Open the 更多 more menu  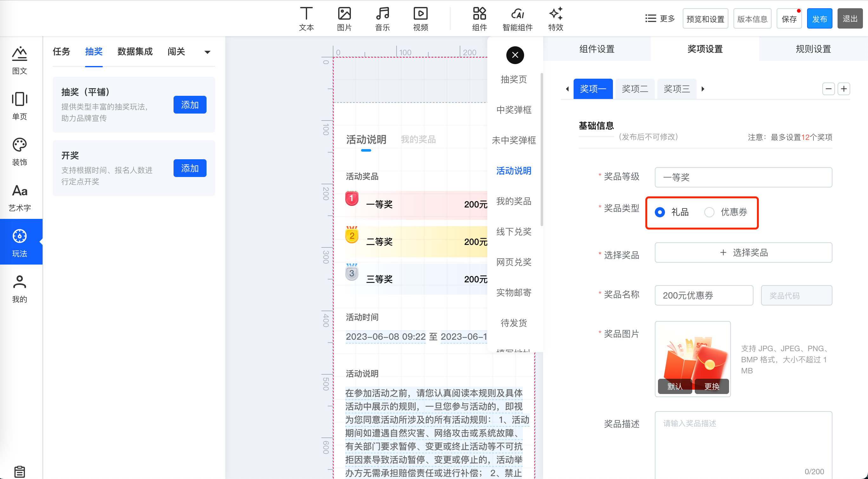tap(660, 18)
